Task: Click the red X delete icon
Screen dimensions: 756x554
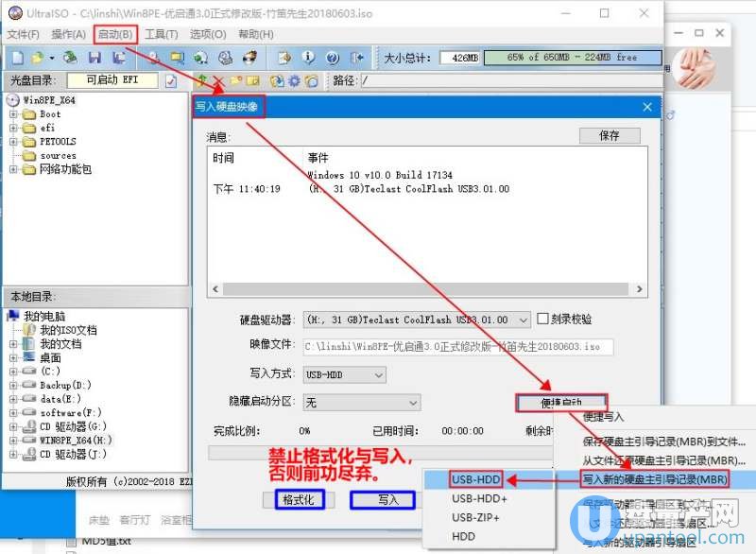Action: pos(218,81)
